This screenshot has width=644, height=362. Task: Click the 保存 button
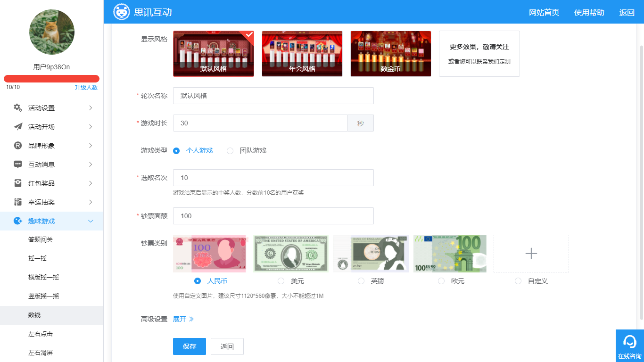point(190,346)
